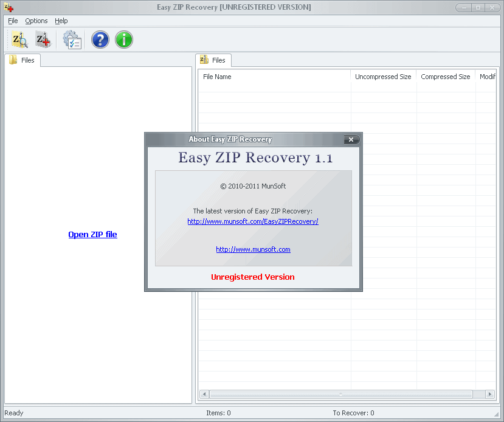Sort by the File Name column header
This screenshot has height=422, width=504.
tap(274, 77)
